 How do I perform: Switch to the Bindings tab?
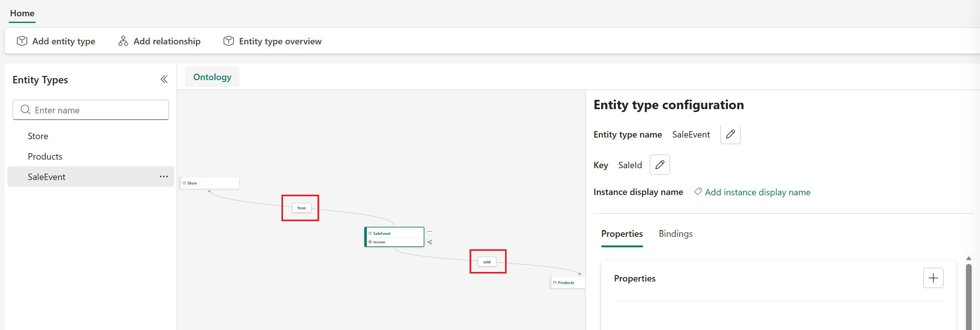pos(675,233)
